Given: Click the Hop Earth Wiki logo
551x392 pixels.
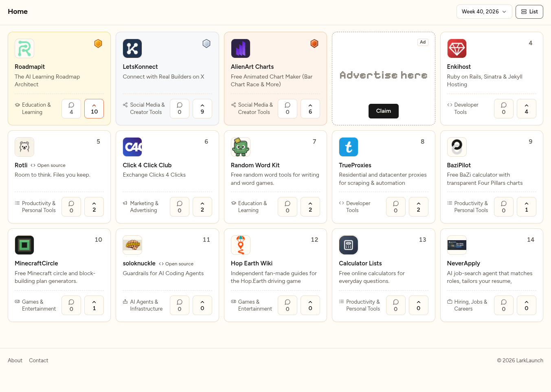Looking at the screenshot, I should pos(241,245).
